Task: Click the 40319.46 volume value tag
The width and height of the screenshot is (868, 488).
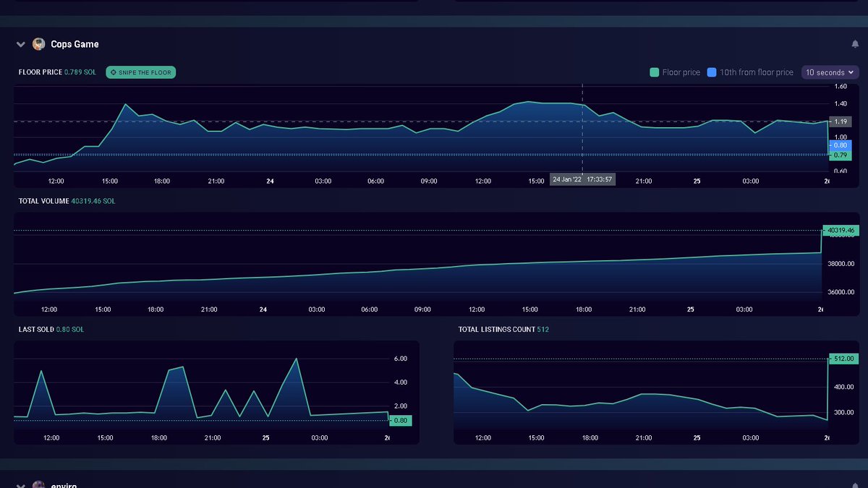Action: coord(841,231)
